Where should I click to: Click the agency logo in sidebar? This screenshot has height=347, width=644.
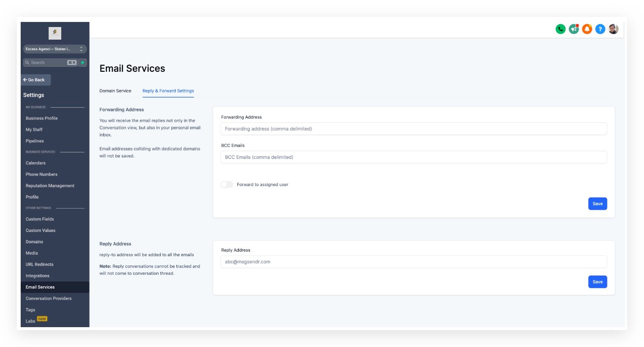[55, 33]
